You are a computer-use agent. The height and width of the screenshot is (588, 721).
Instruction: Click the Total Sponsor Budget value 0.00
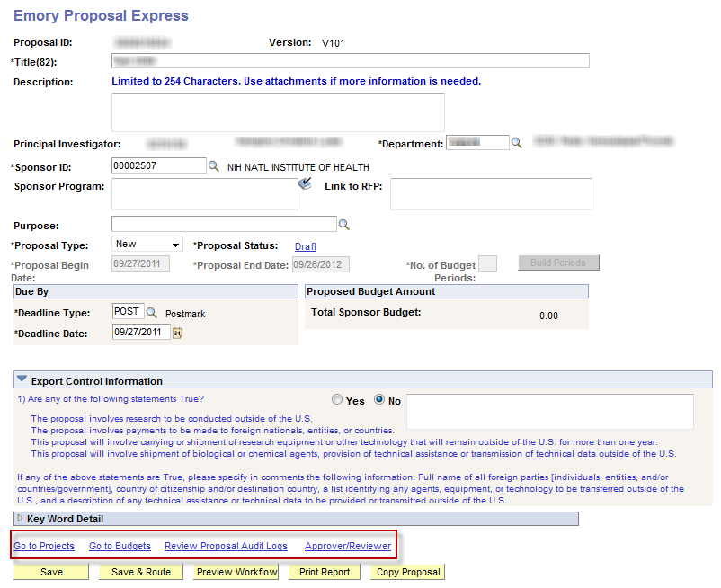(548, 316)
